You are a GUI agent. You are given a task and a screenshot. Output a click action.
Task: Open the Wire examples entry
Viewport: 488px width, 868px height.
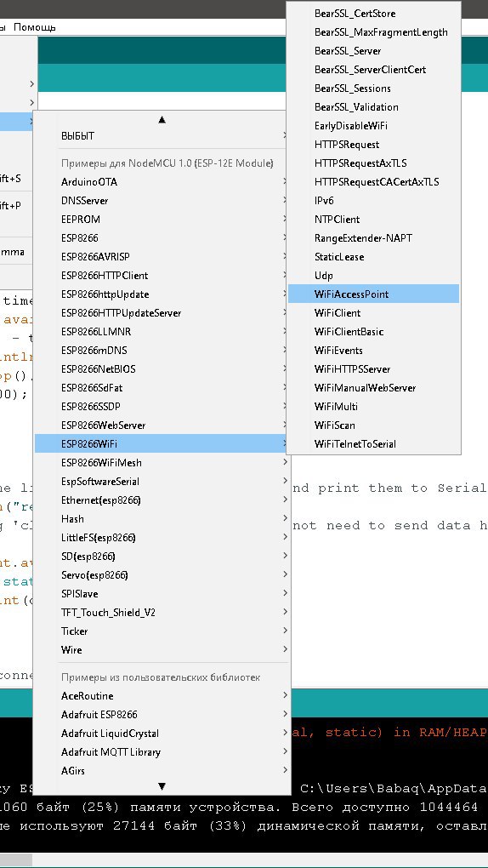[x=162, y=650]
